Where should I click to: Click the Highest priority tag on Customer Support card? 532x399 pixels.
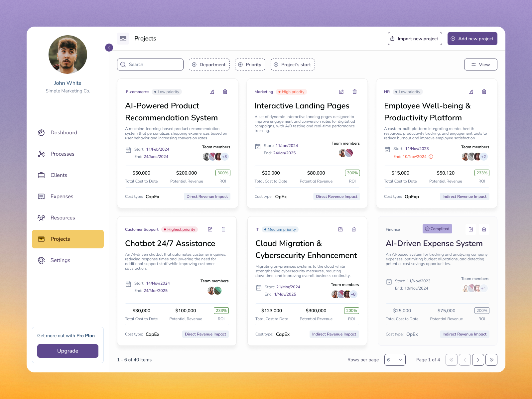180,229
